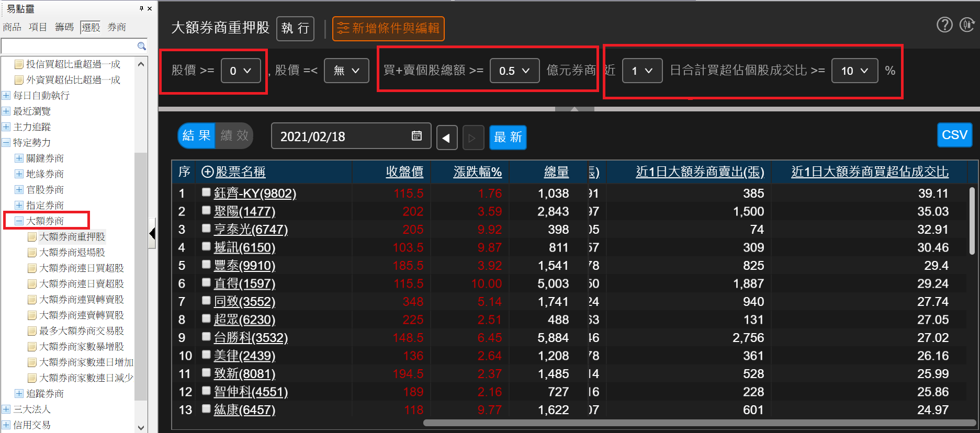Viewport: 980px width, 433px height.
Task: Select the checkbox for 直得(1597)
Action: click(x=206, y=283)
